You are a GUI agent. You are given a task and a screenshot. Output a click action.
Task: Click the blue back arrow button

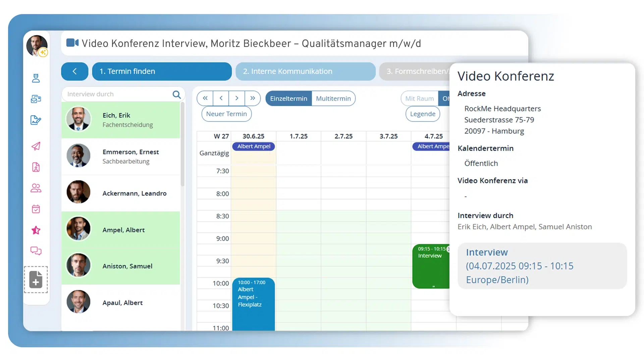click(74, 71)
